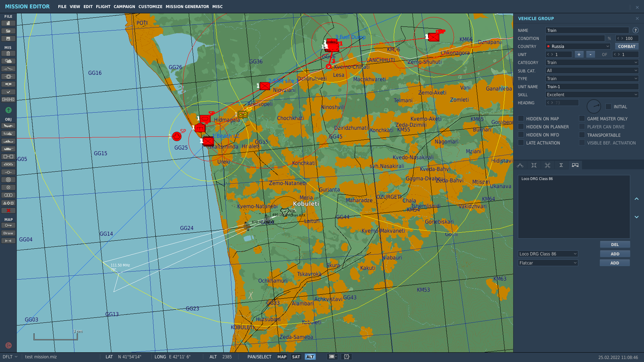The width and height of the screenshot is (644, 362).
Task: Open the weather settings icon
Action: coord(8,61)
